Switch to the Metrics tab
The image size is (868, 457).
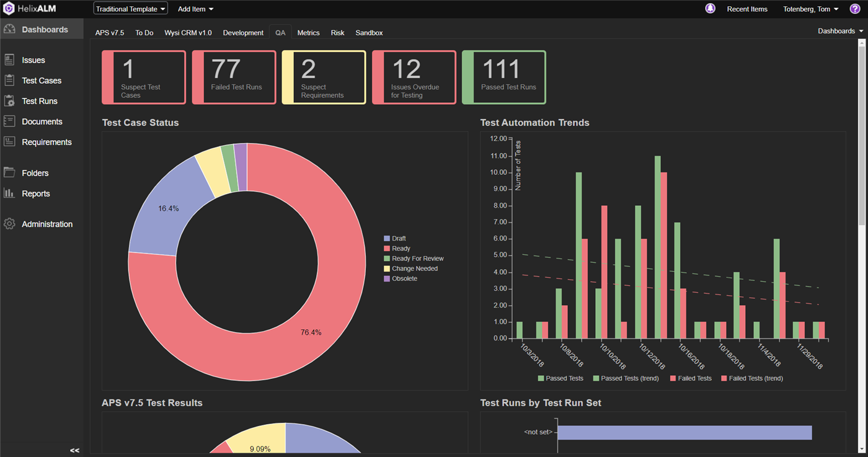click(308, 33)
